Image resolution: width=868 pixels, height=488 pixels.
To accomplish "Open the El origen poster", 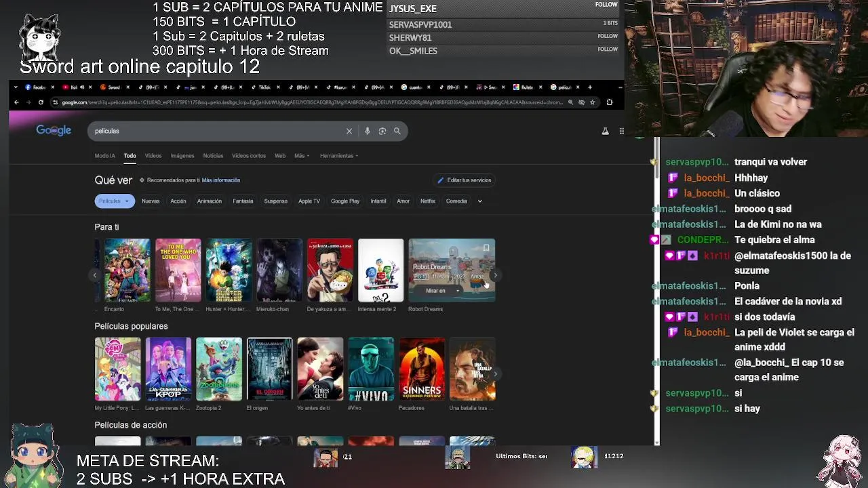I will tap(270, 369).
